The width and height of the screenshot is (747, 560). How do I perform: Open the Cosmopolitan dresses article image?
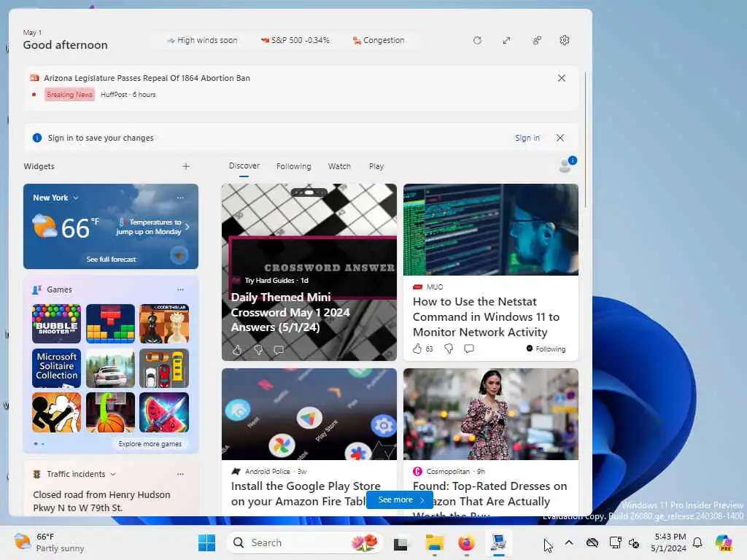tap(491, 414)
